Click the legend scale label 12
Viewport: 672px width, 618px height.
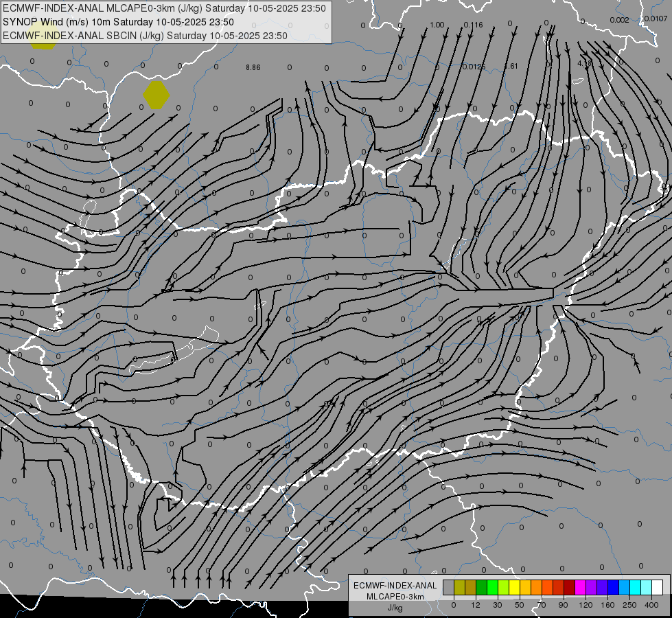(x=476, y=605)
